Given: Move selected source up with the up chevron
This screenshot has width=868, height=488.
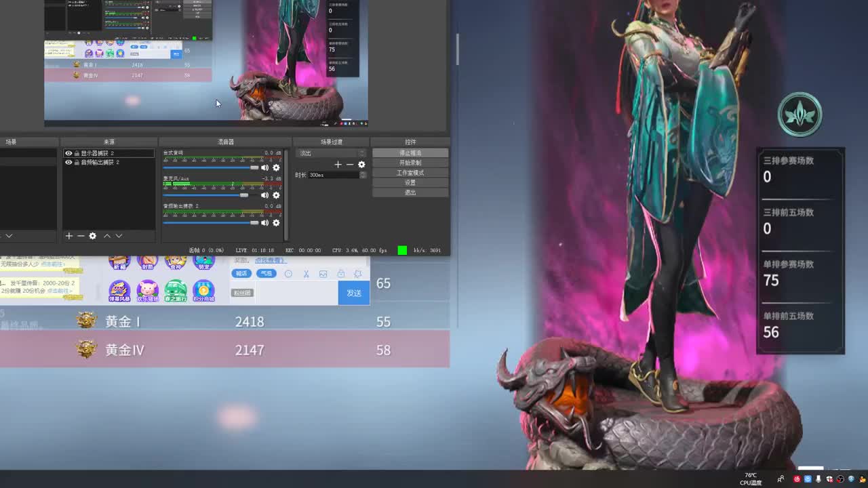Looking at the screenshot, I should [106, 236].
